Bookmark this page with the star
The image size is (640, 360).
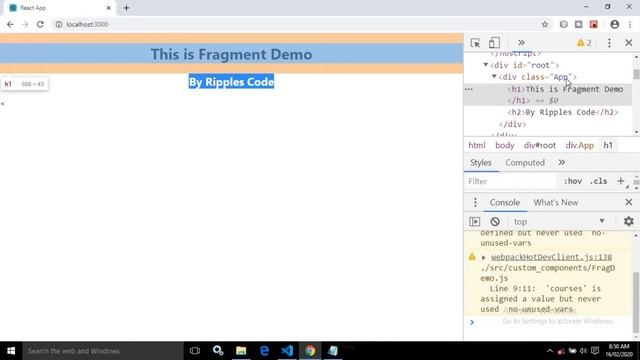click(544, 24)
